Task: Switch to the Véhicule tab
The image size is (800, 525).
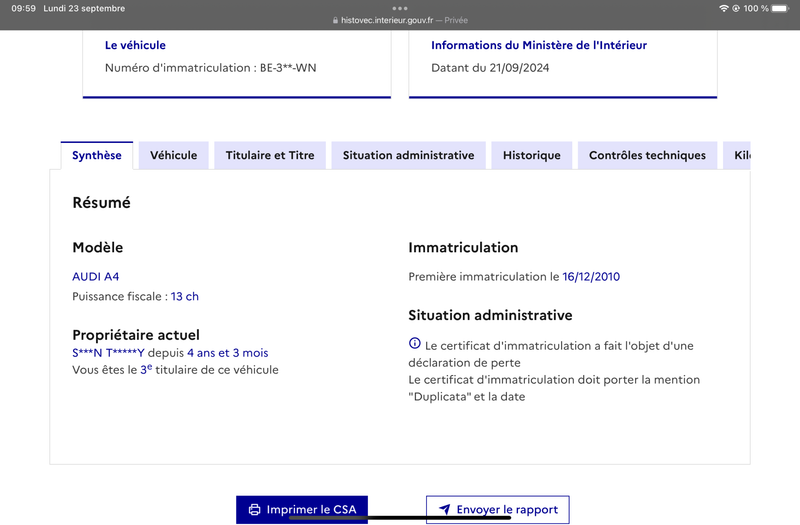Action: tap(173, 155)
